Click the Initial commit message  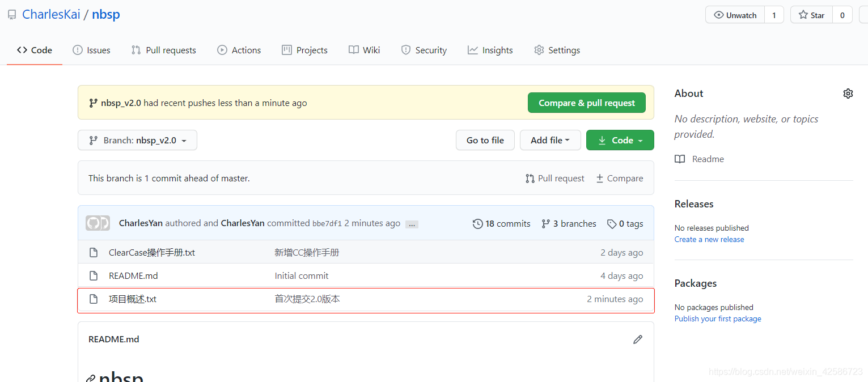pyautogui.click(x=302, y=275)
